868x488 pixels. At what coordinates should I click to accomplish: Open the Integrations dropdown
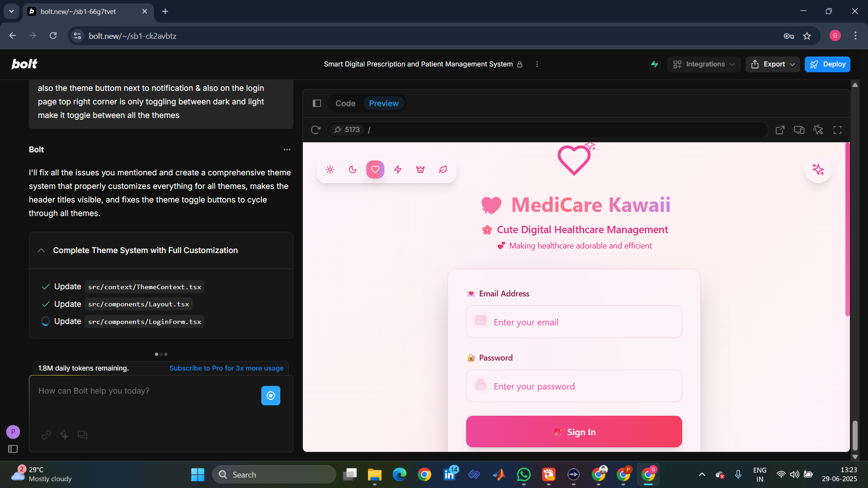coord(703,64)
